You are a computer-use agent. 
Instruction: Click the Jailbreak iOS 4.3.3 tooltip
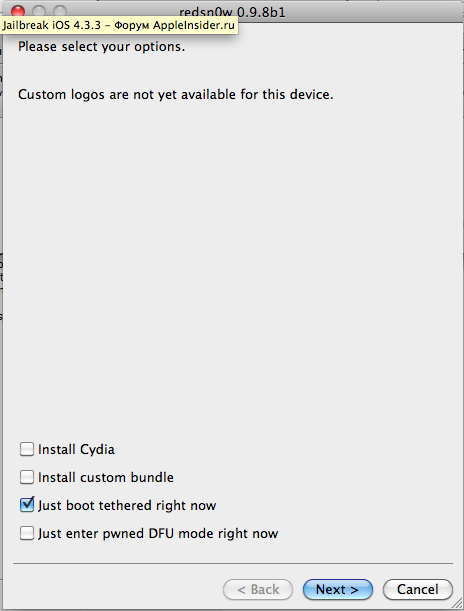pyautogui.click(x=119, y=25)
